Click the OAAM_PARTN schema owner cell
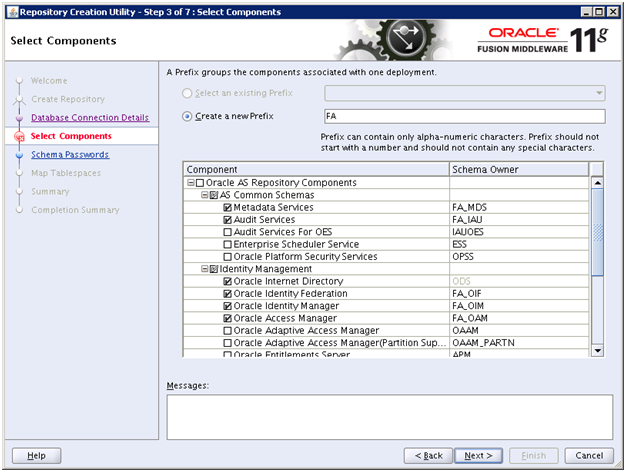The width and height of the screenshot is (626, 472). click(519, 343)
